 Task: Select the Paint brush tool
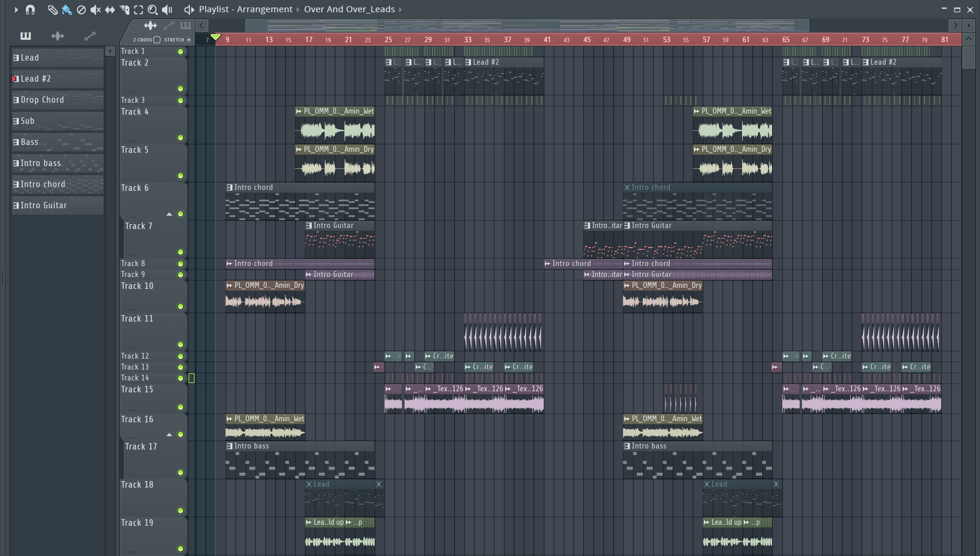[x=67, y=10]
